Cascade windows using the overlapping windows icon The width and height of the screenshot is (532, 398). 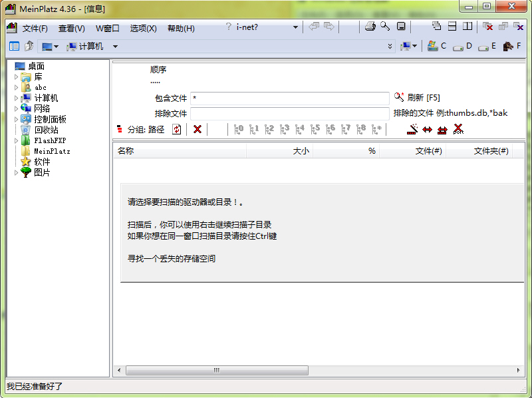point(436,26)
